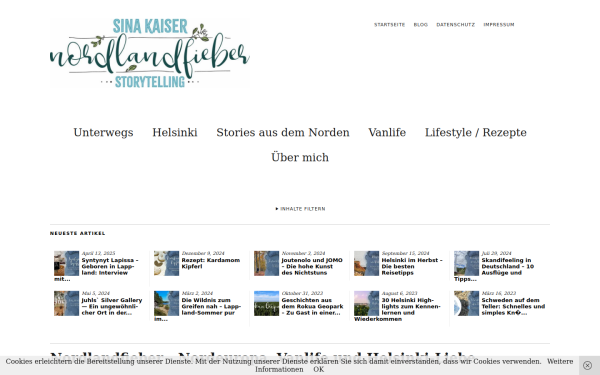The height and width of the screenshot is (375, 600).
Task: Close the cookie notice with the X icon
Action: point(587,365)
